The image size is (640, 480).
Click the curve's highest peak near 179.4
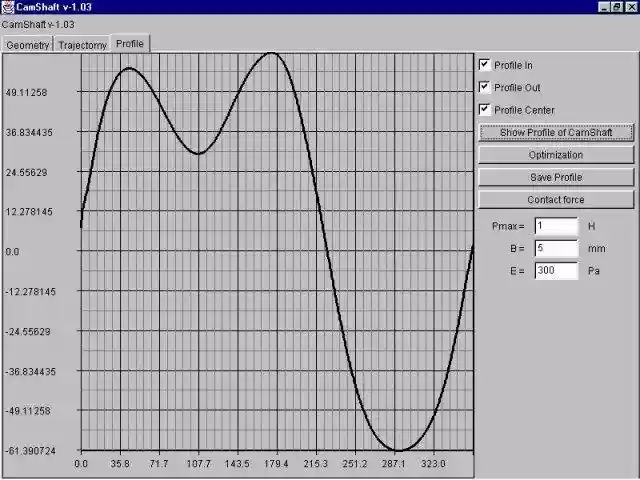271,53
